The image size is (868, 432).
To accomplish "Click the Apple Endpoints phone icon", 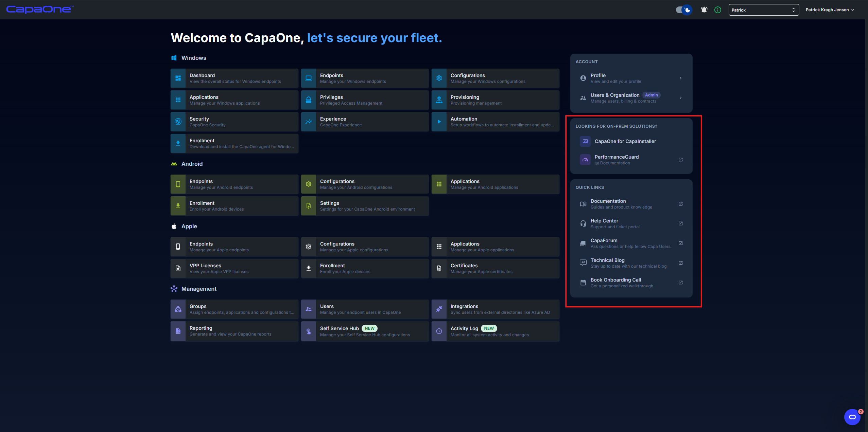I will pos(178,247).
